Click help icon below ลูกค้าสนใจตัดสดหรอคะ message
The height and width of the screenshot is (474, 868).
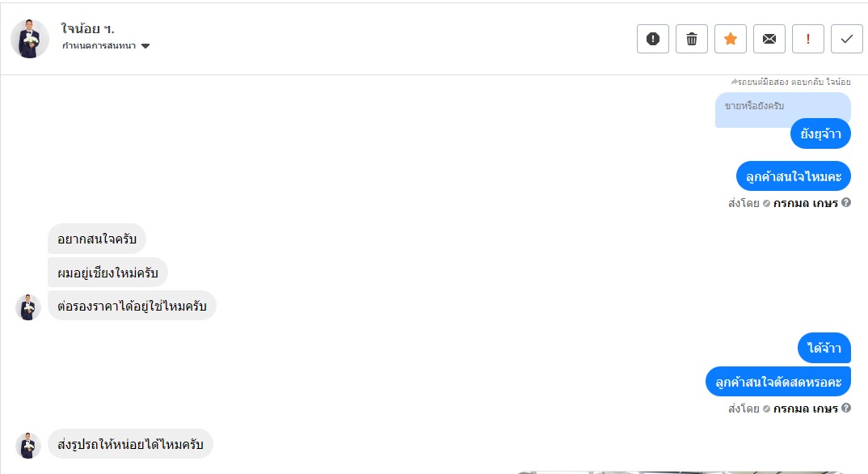tap(846, 408)
